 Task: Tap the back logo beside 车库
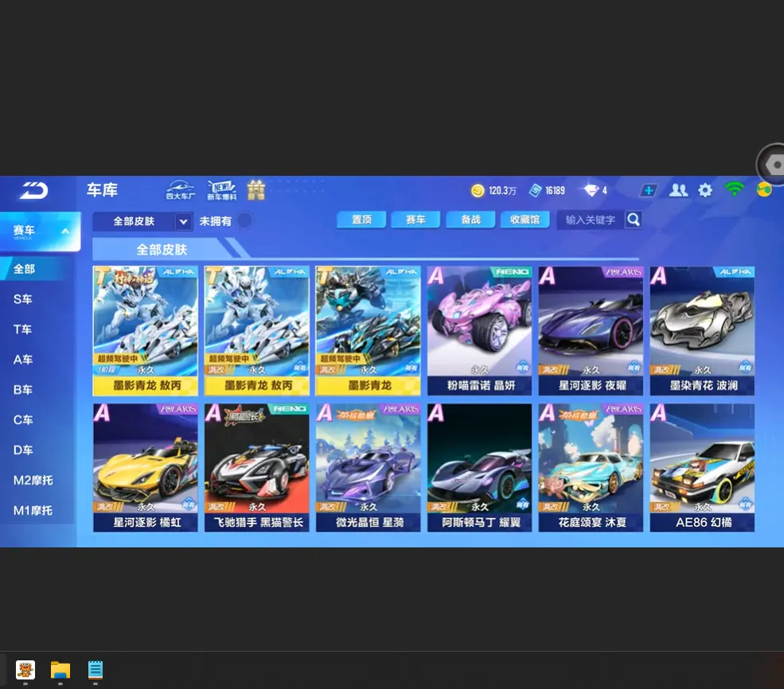[33, 190]
